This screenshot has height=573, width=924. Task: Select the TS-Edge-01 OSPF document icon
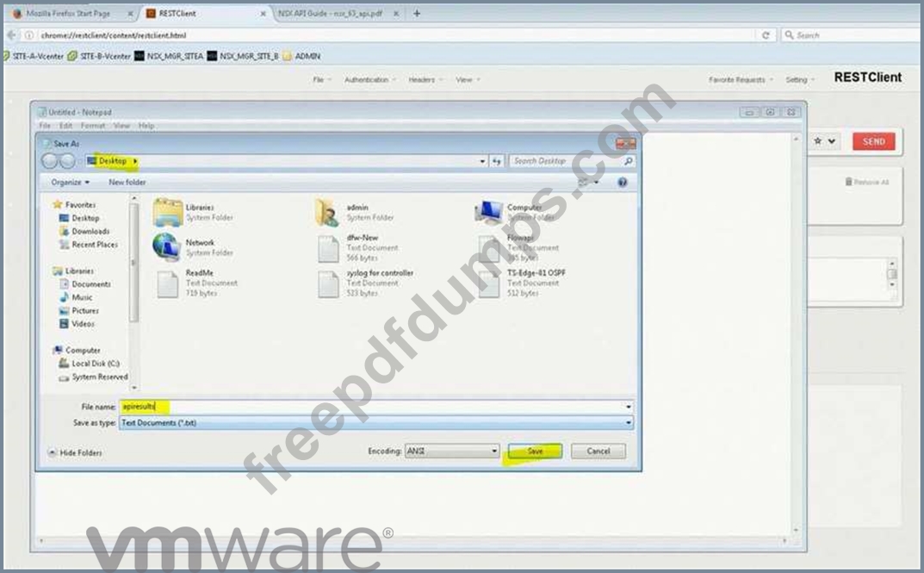tap(489, 283)
